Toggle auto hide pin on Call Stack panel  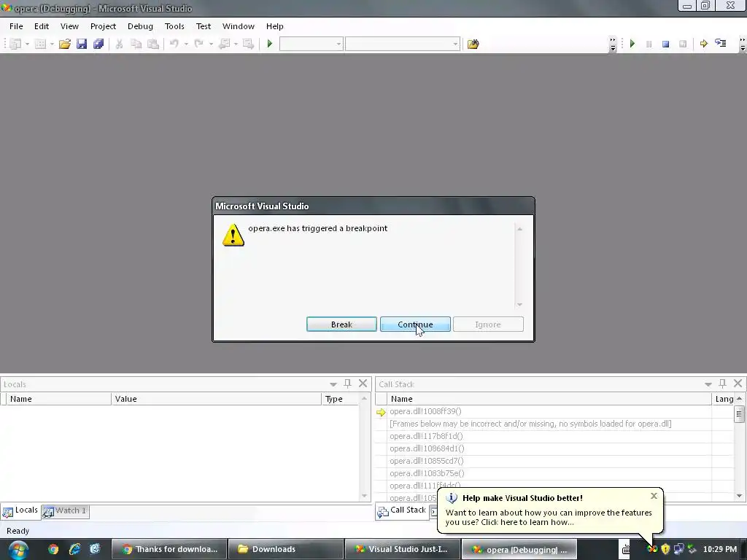(723, 384)
